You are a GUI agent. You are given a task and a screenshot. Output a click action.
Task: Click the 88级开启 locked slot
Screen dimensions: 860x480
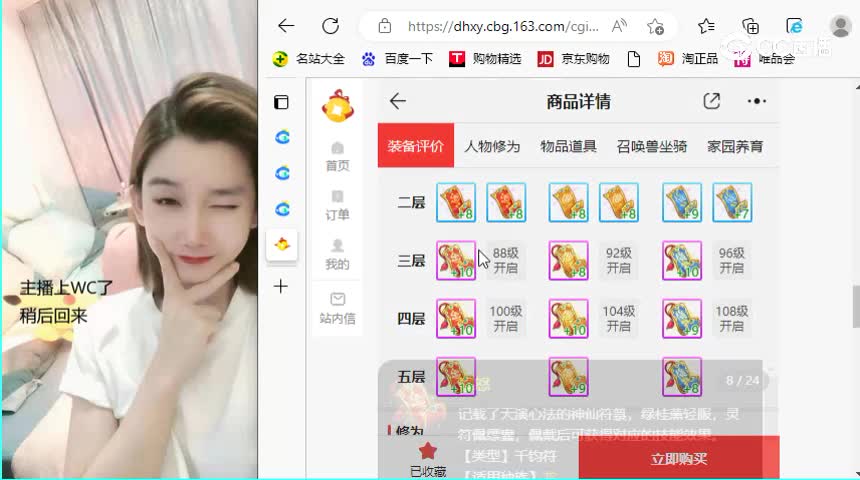coord(506,261)
